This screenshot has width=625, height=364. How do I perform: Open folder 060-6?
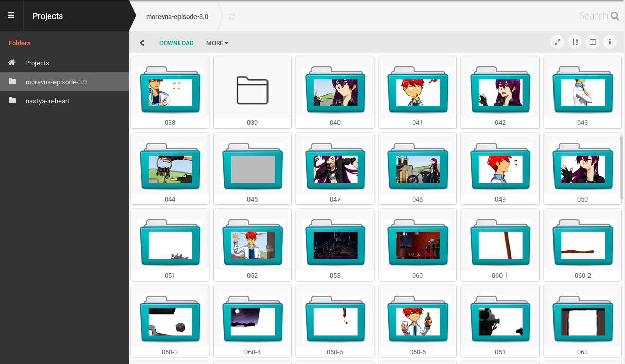click(x=417, y=321)
